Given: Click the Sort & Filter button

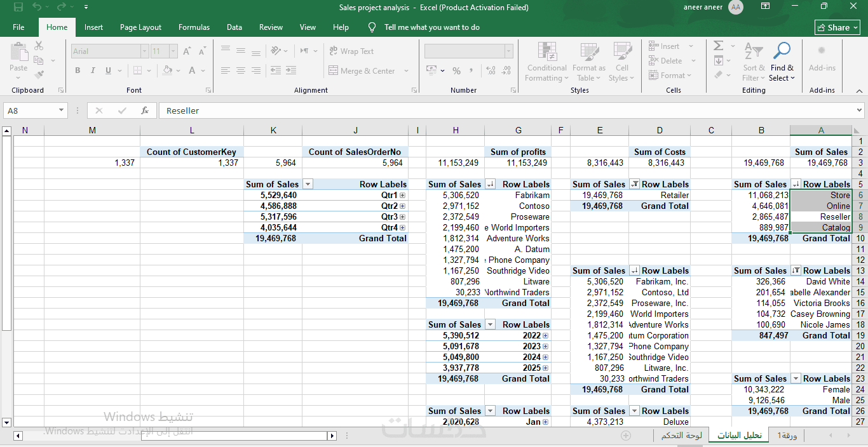Looking at the screenshot, I should pyautogui.click(x=754, y=62).
